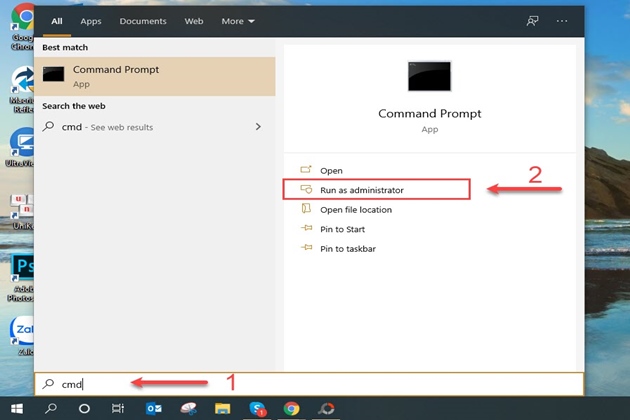
Task: Open Command Prompt best match result
Action: [155, 76]
